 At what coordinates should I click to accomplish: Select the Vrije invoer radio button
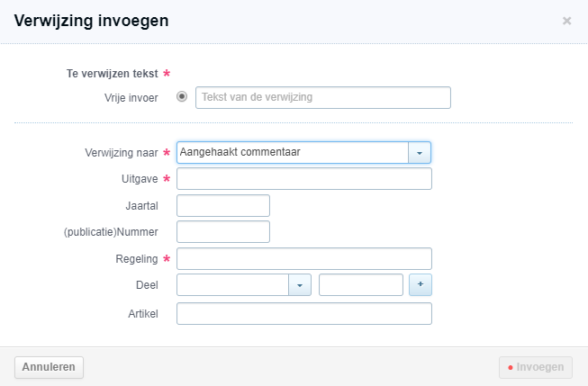point(182,97)
